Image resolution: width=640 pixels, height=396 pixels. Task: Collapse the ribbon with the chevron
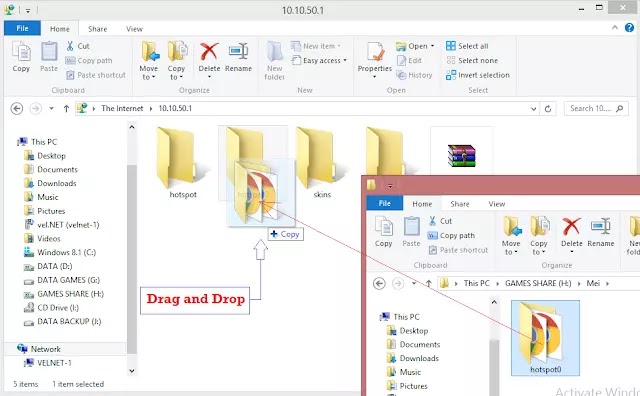615,27
